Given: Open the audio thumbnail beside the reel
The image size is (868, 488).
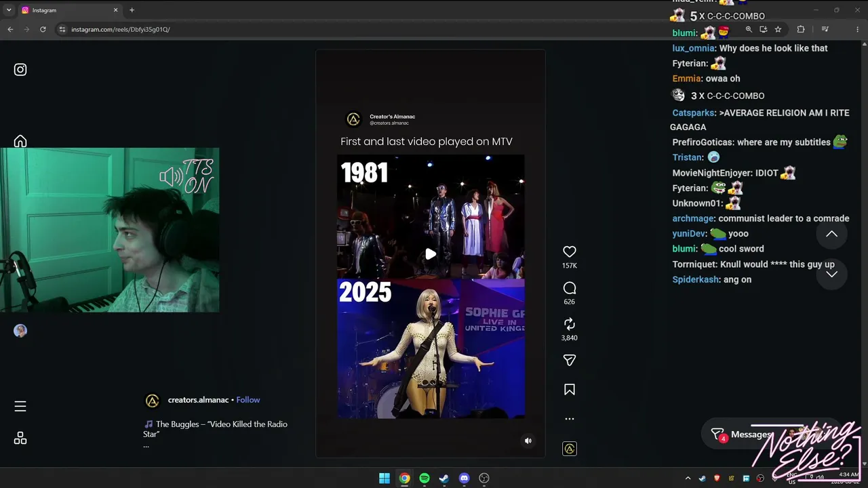Looking at the screenshot, I should tap(570, 449).
